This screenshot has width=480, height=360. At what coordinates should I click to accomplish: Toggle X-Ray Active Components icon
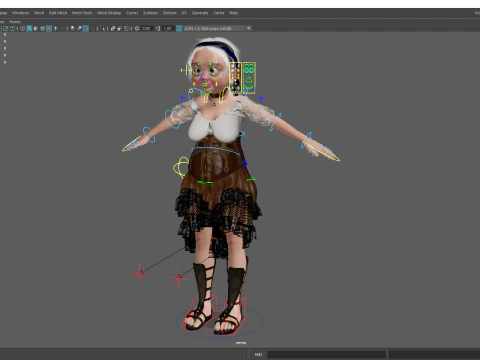(119, 28)
